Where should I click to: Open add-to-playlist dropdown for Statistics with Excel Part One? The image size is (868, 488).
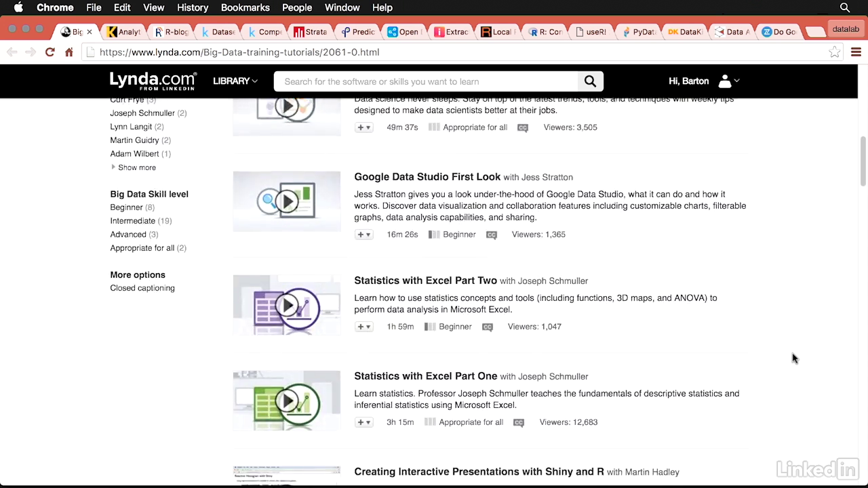tap(364, 422)
